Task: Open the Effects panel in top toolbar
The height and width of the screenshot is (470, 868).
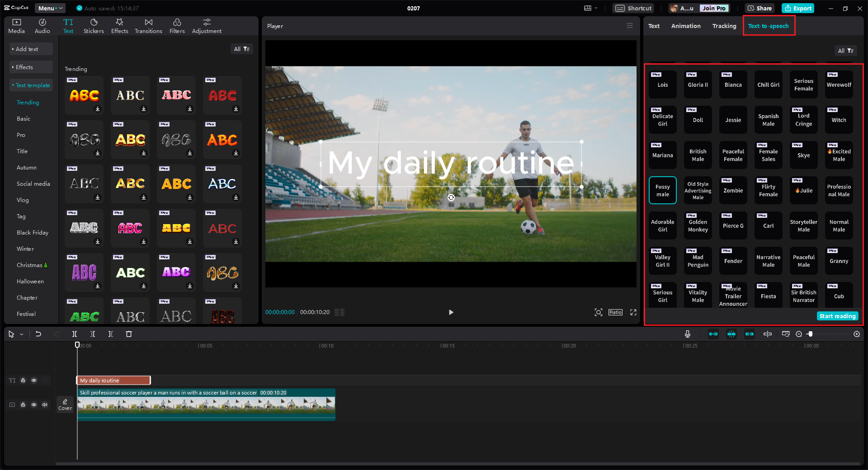Action: pos(120,26)
